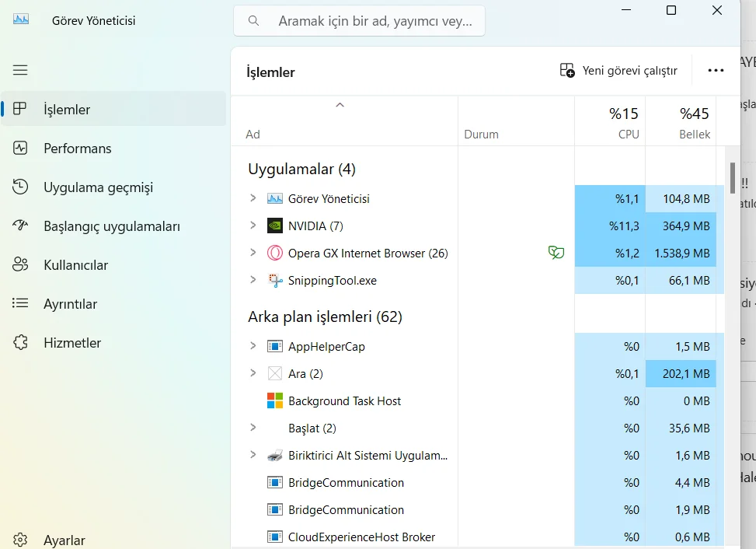Select the NVIDIA process icon

click(275, 226)
